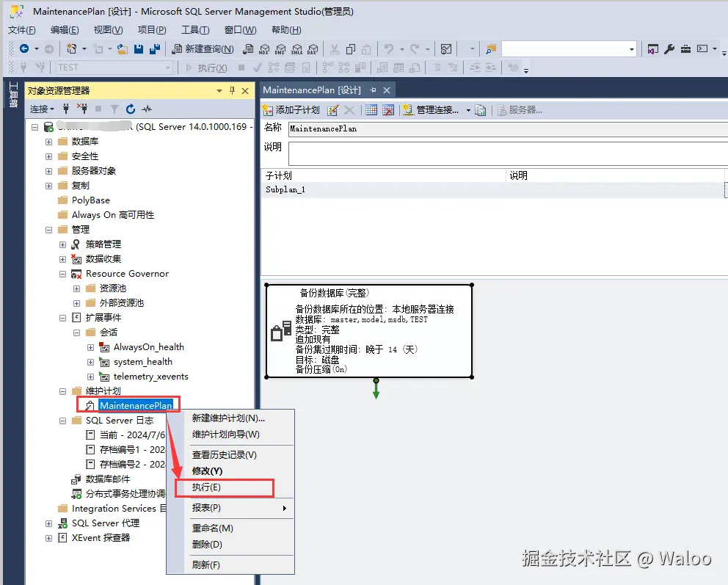Click the Find in Files icon
Viewport: 728px width, 585px height.
pyautogui.click(x=491, y=48)
